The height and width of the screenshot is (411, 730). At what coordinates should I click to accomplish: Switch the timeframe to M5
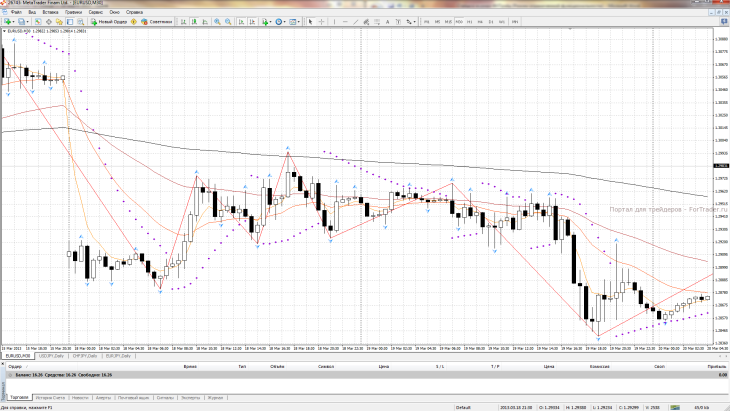point(437,22)
